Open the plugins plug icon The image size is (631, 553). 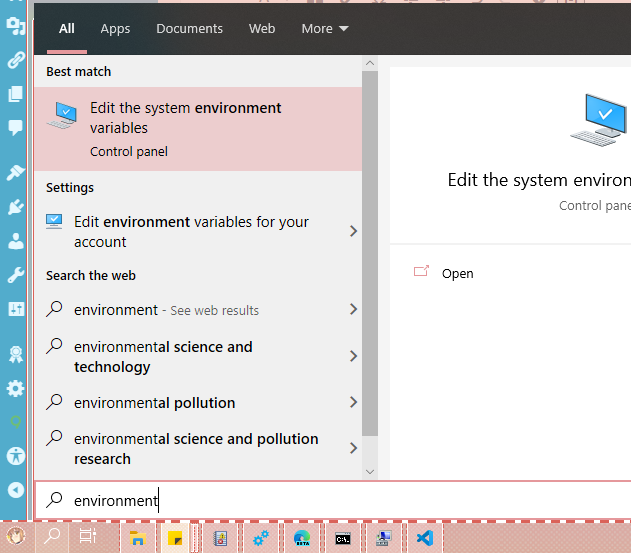pos(15,207)
